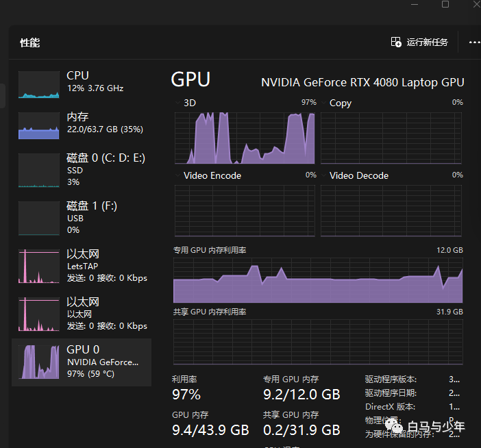Select the second 以太网 adapter named 以太网
481x448 pixels.
click(82, 313)
